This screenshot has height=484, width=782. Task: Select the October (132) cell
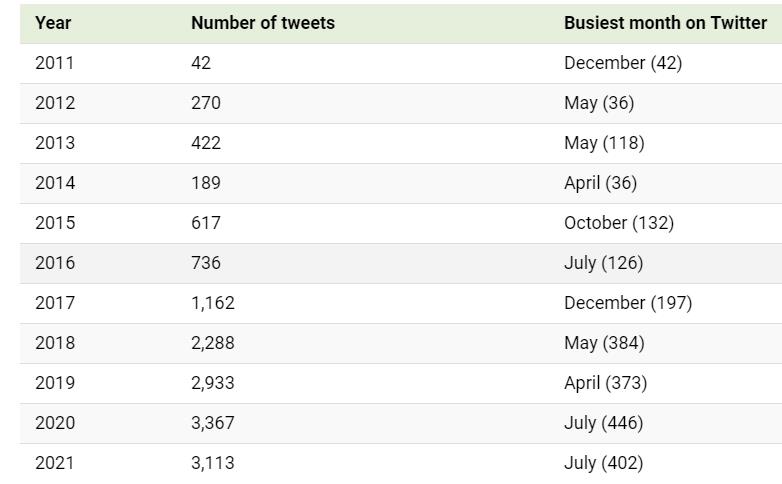point(618,223)
